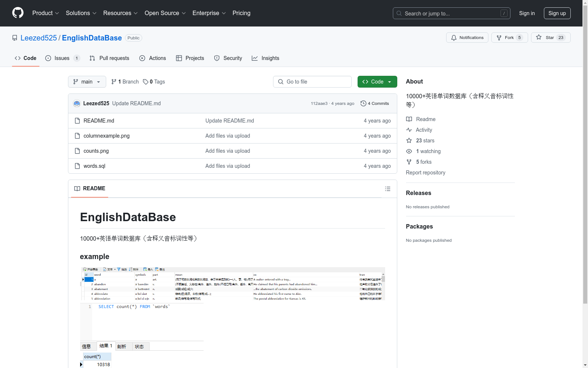This screenshot has height=368, width=588.
Task: Open the README.md file
Action: [x=99, y=121]
